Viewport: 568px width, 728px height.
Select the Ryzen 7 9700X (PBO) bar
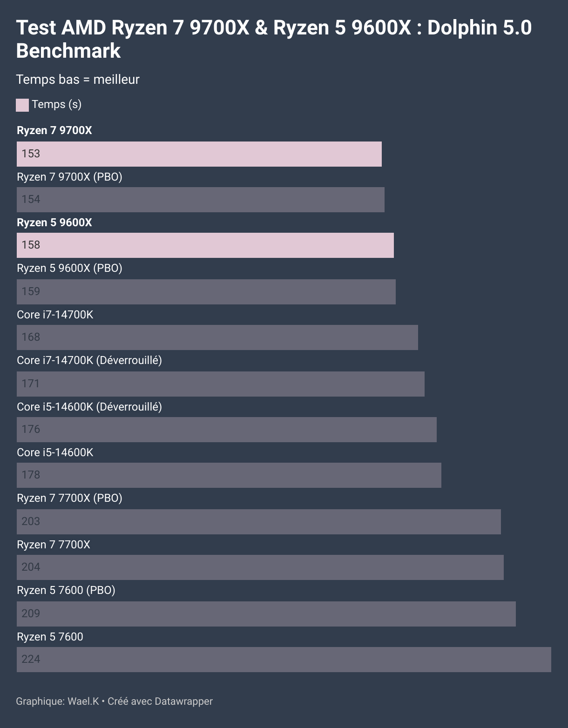[201, 200]
